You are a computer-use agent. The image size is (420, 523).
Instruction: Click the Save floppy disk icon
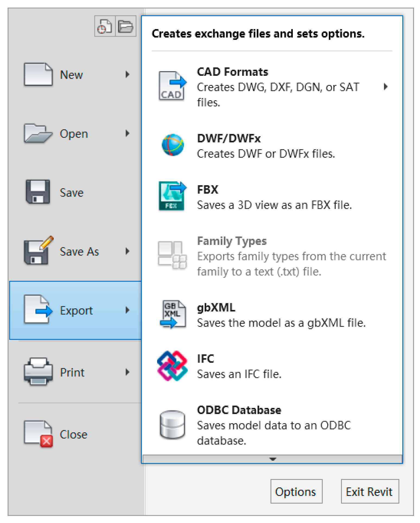point(38,192)
